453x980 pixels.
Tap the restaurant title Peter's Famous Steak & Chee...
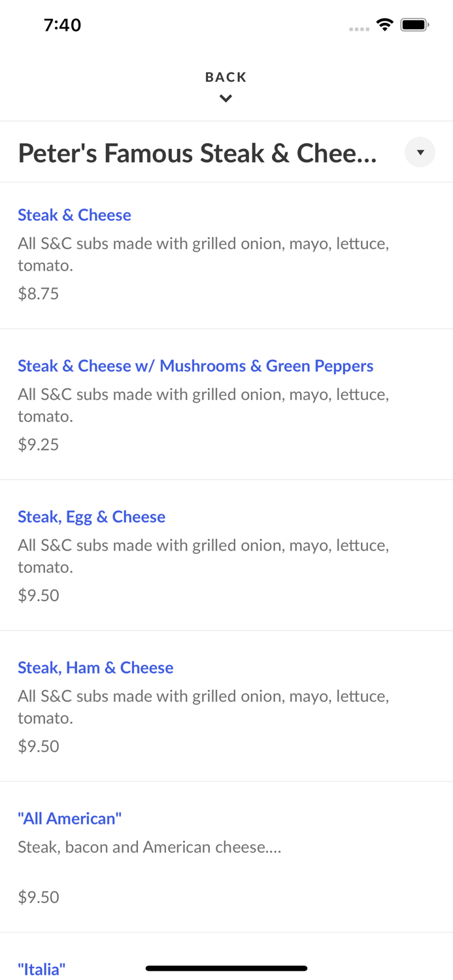197,152
